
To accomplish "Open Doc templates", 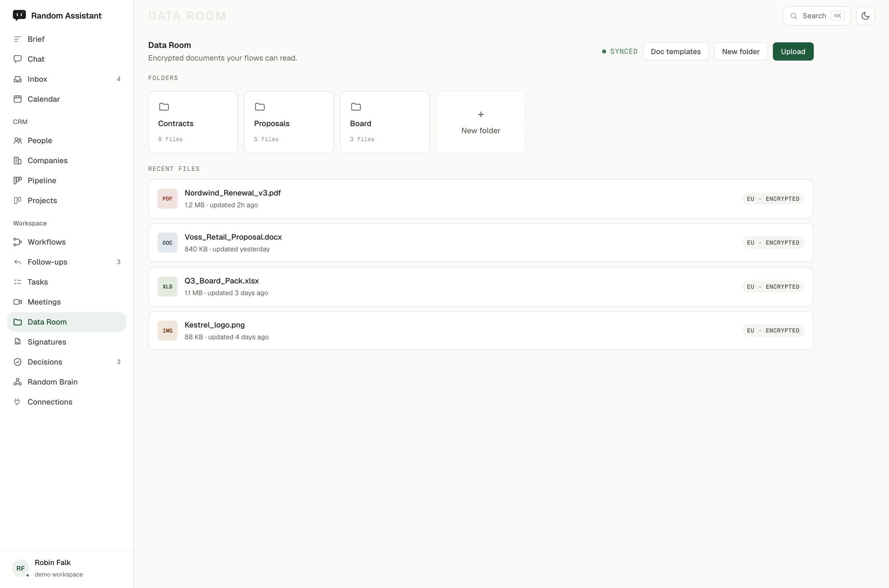I will [x=676, y=52].
